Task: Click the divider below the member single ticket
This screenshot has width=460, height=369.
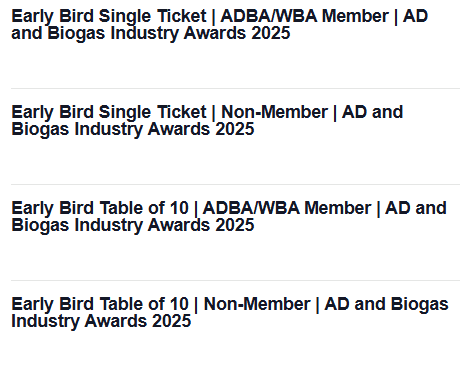Action: (235, 88)
